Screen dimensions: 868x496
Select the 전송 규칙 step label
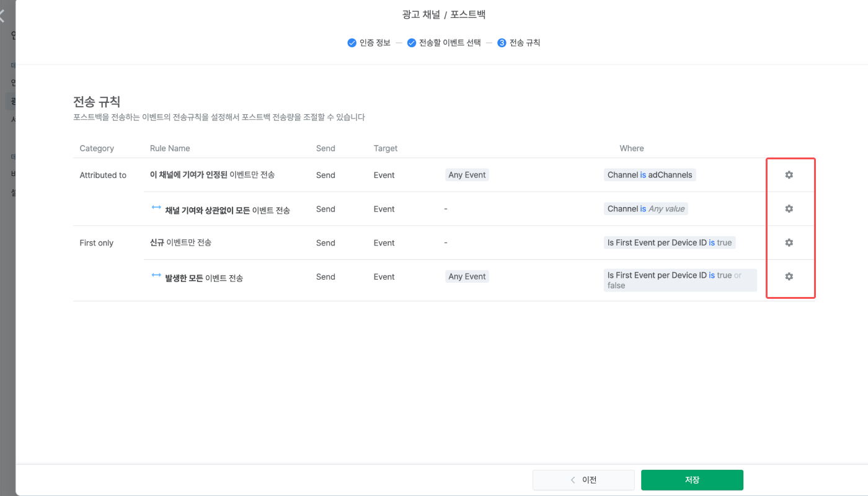coord(525,43)
